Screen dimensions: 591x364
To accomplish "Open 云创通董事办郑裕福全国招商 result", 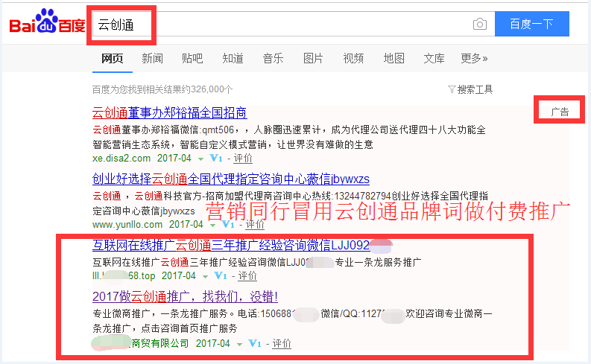I will tap(170, 113).
